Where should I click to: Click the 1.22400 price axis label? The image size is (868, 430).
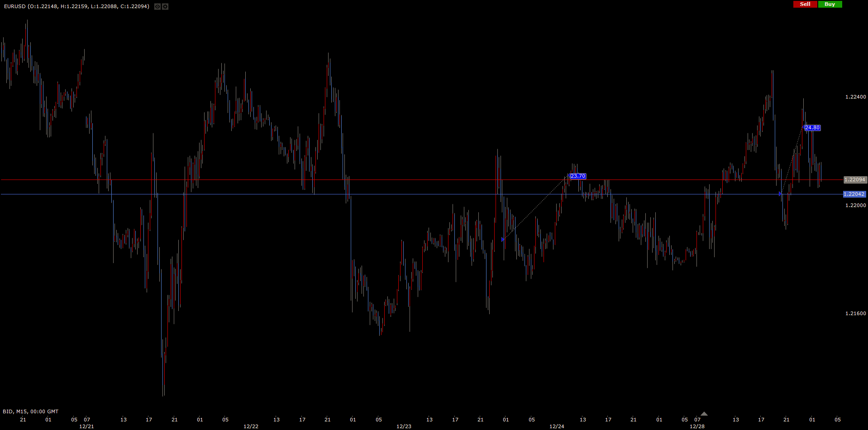coord(855,97)
